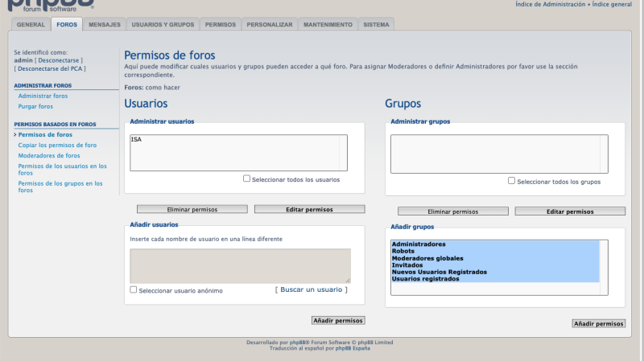The height and width of the screenshot is (361, 644).
Task: Open Permisos de los usuarios en los foros
Action: [62, 170]
